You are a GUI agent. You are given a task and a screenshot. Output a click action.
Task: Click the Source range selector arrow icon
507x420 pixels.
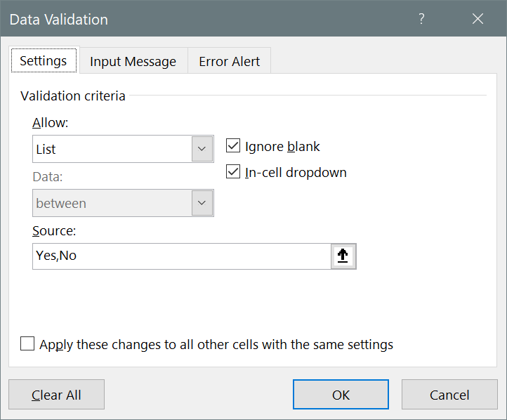tap(343, 256)
